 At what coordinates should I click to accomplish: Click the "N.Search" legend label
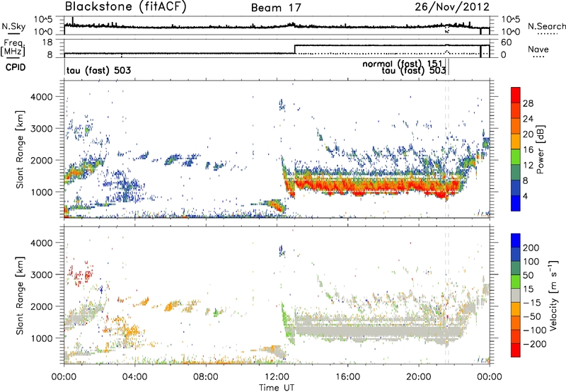547,26
